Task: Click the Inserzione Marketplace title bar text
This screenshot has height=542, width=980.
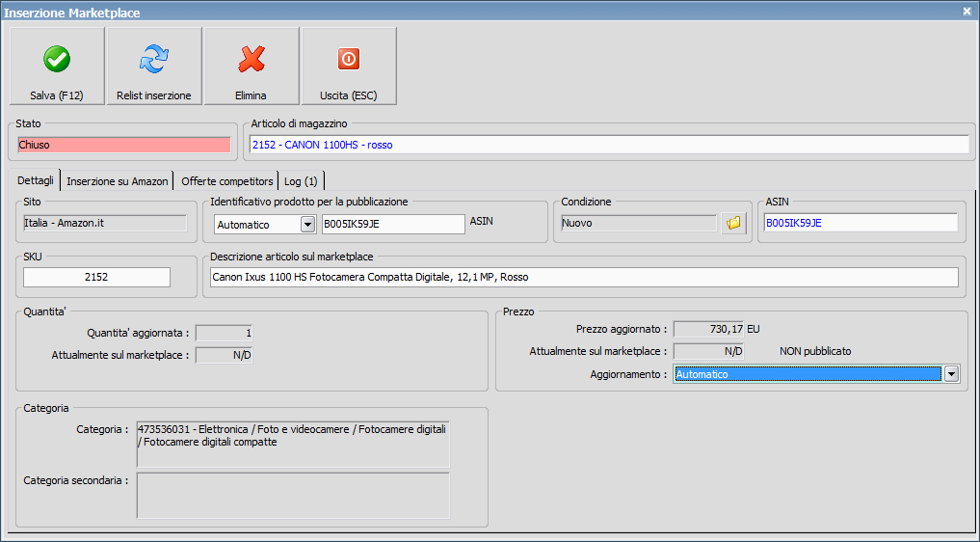Action: (72, 13)
